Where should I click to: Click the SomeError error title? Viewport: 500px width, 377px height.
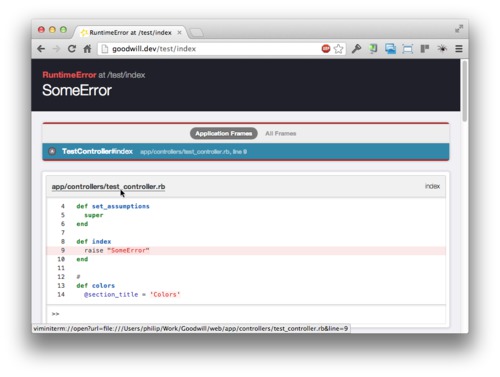tap(77, 90)
